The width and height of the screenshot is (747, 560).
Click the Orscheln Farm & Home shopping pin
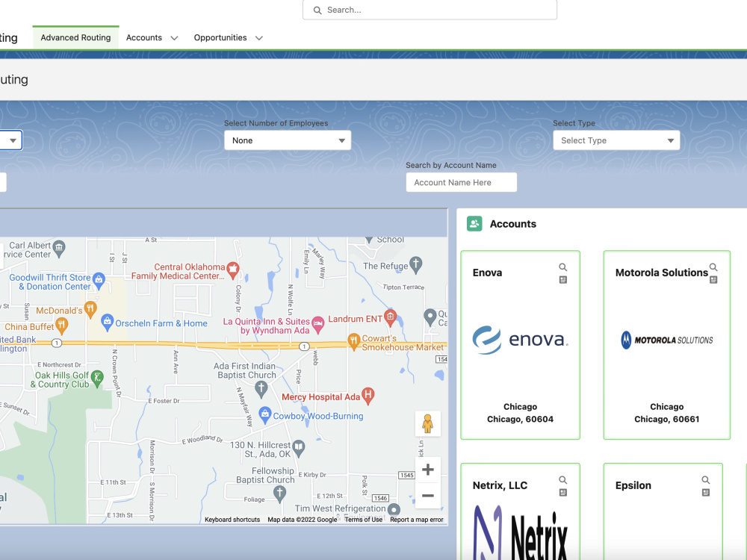coord(107,322)
